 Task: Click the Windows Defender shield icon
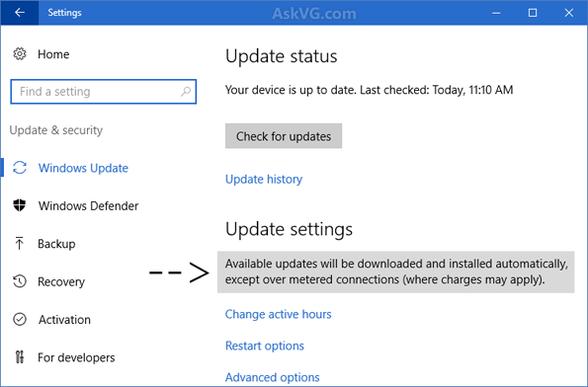point(20,205)
